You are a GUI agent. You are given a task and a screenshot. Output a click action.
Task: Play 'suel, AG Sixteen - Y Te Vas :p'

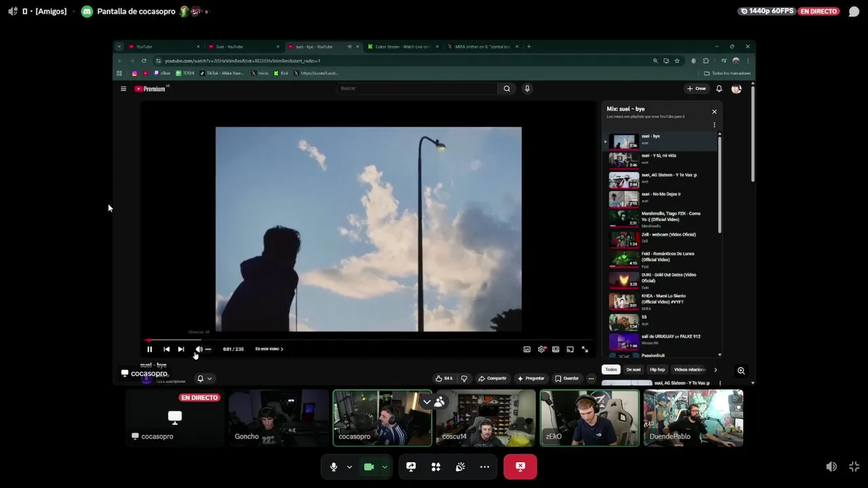click(661, 180)
